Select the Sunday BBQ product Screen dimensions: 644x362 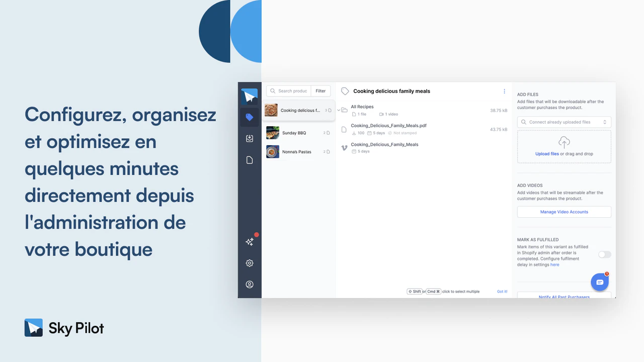(299, 133)
